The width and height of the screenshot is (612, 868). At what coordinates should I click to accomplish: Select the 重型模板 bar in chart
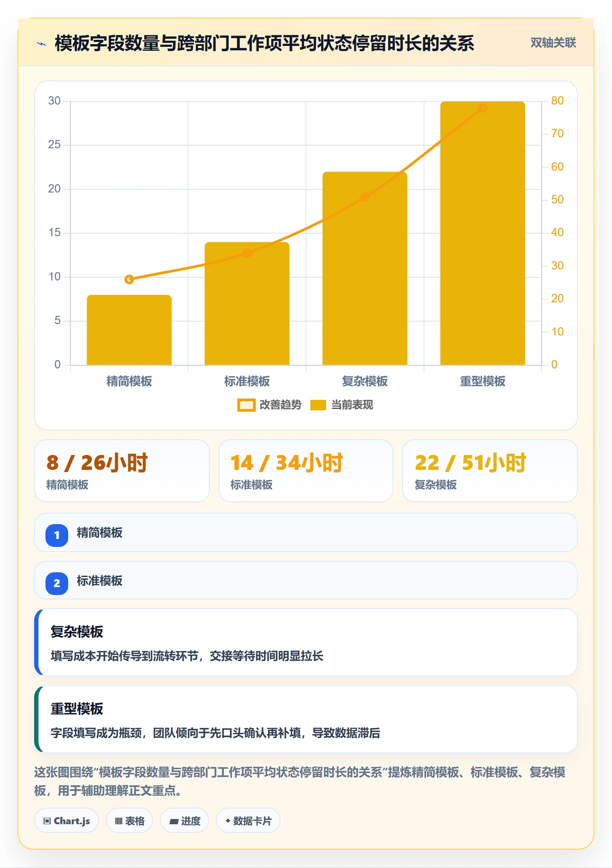point(483,233)
